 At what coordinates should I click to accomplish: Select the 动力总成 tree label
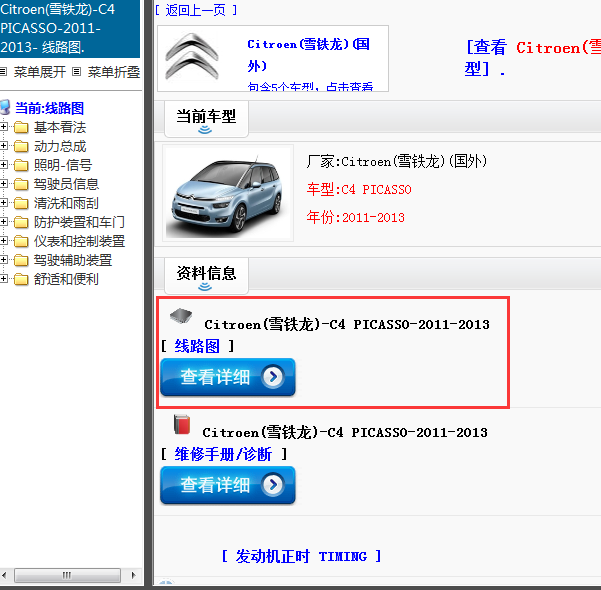coord(60,146)
